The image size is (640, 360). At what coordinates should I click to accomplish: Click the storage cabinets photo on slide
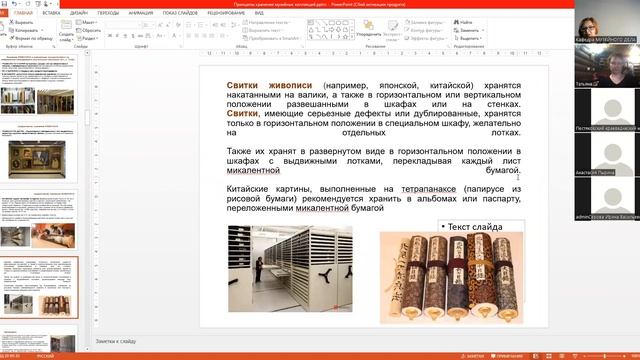290,269
